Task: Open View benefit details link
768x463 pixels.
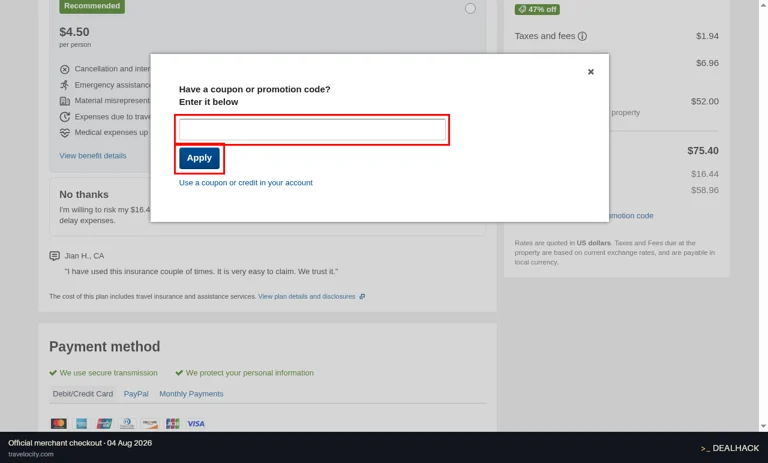Action: (x=93, y=156)
